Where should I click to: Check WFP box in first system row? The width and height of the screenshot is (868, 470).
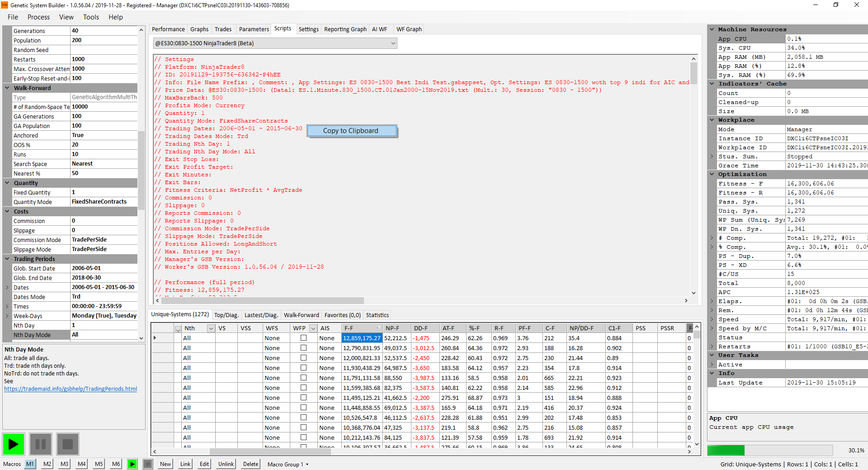pos(303,338)
